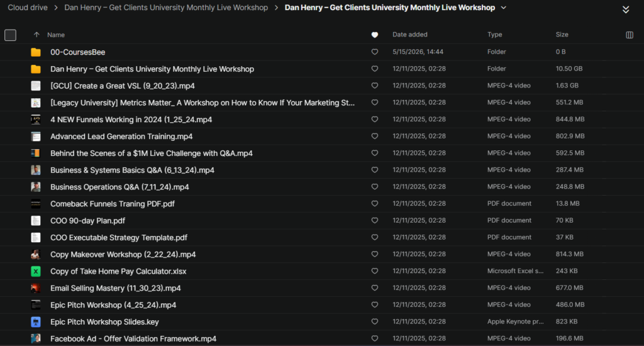Select COO 90-day Plan.pdf file name
Image resolution: width=644 pixels, height=346 pixels.
pyautogui.click(x=87, y=221)
